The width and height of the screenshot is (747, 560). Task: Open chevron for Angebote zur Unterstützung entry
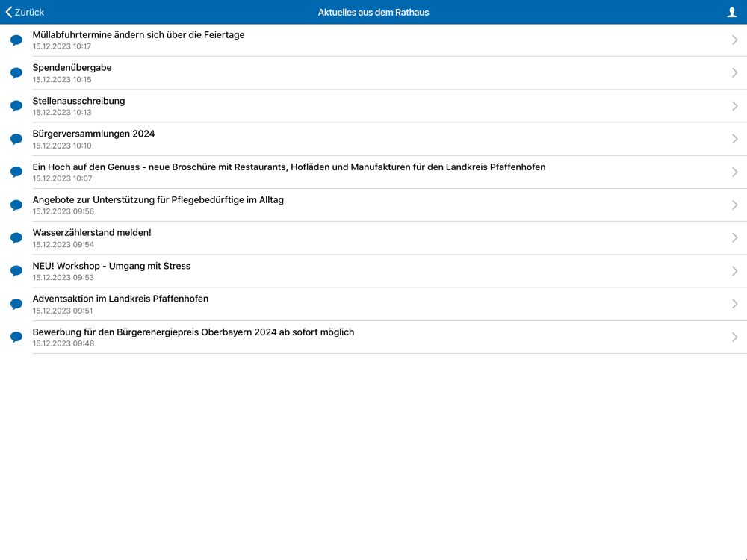coord(734,205)
